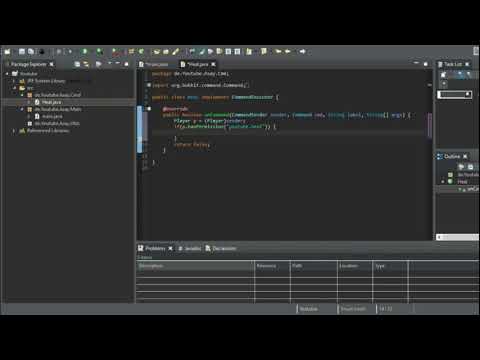Switch to the Main.java editor tab
Image resolution: width=480 pixels, height=360 pixels.
click(x=154, y=64)
